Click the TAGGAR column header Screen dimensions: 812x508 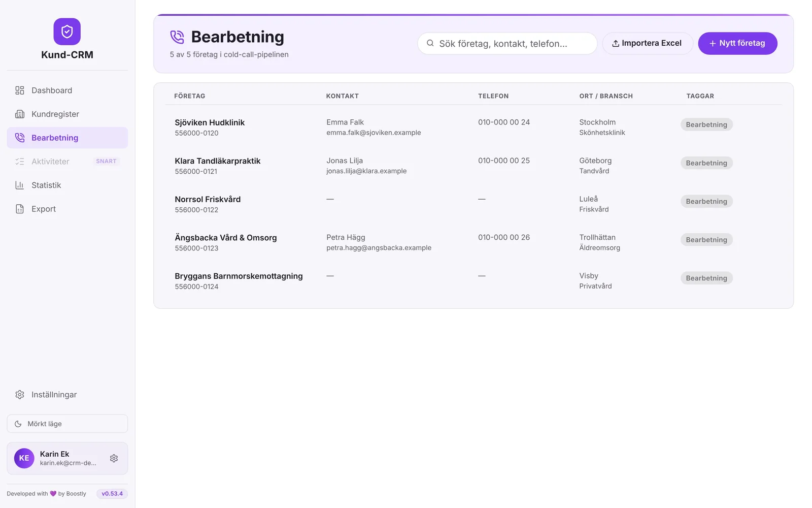click(700, 96)
